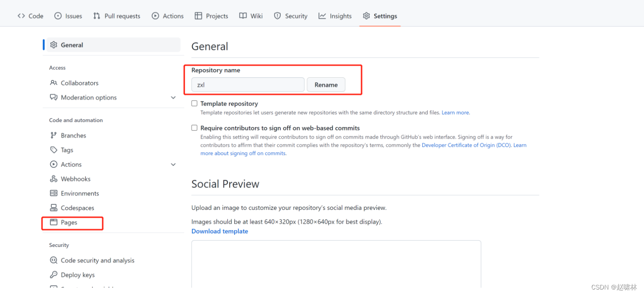
Task: Click the Rename button
Action: pyautogui.click(x=326, y=85)
